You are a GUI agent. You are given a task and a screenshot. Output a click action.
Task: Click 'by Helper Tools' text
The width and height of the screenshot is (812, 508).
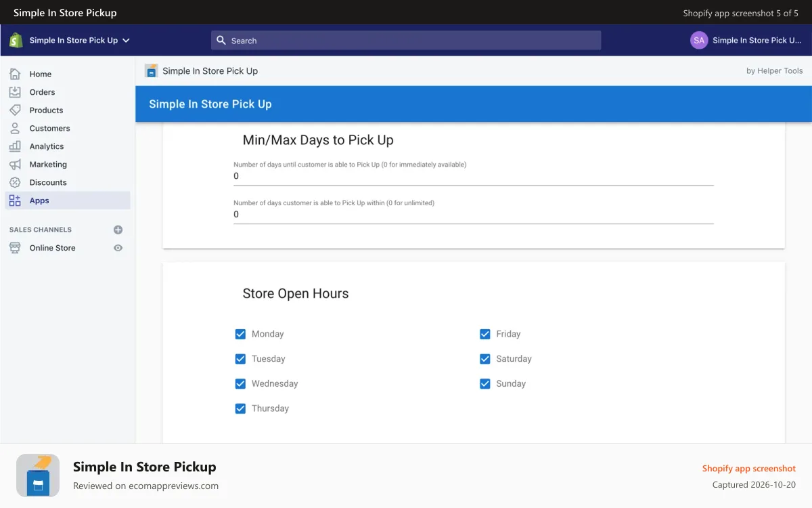pyautogui.click(x=774, y=70)
